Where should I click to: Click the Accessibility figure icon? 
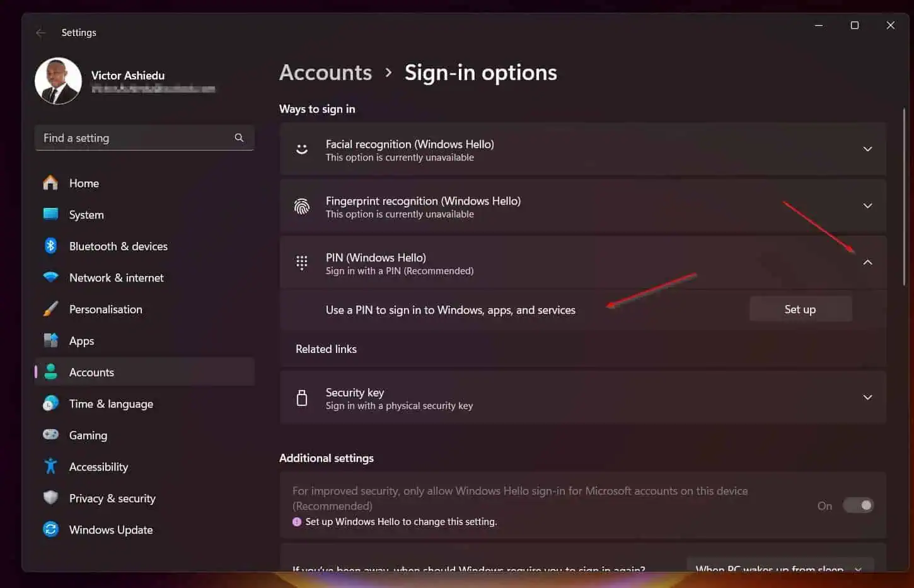point(50,466)
